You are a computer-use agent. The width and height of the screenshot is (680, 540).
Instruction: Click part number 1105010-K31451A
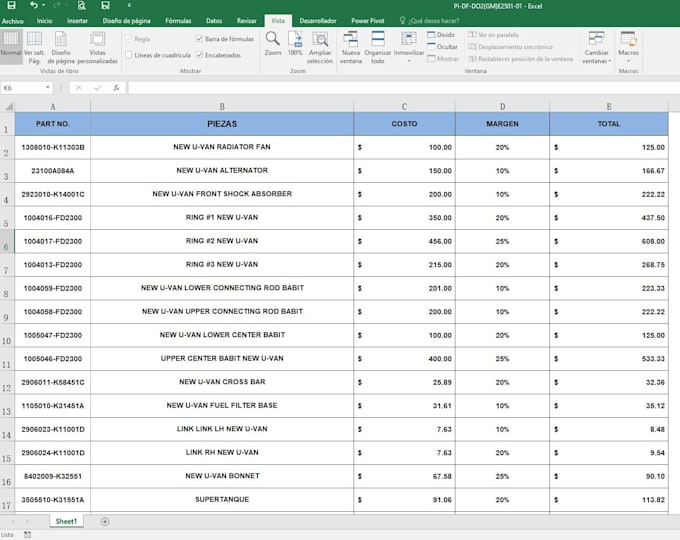[52, 406]
